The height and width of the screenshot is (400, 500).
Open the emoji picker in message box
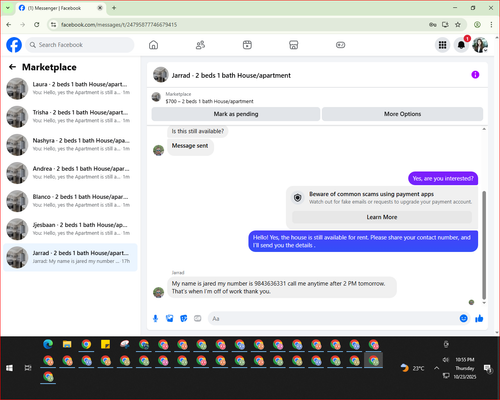point(464,318)
